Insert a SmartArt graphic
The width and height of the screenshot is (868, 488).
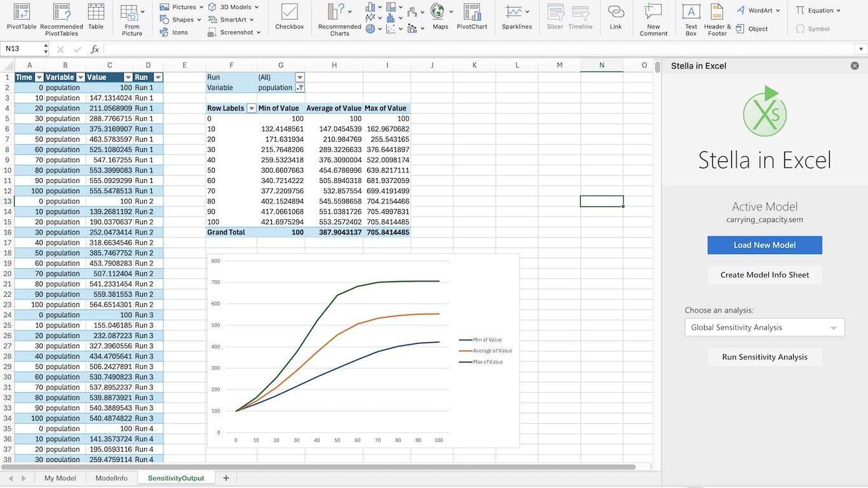(x=231, y=20)
